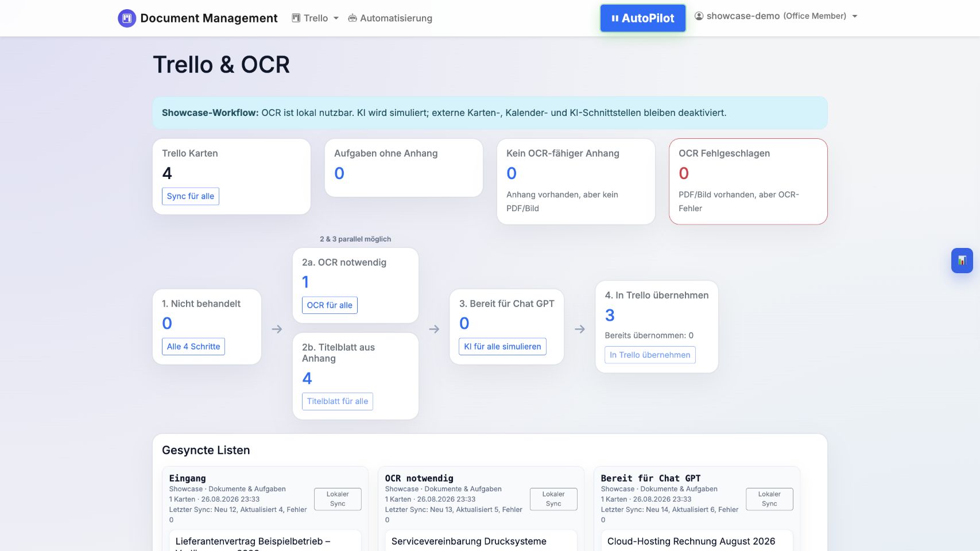
Task: Click the Eingang list title
Action: click(187, 478)
